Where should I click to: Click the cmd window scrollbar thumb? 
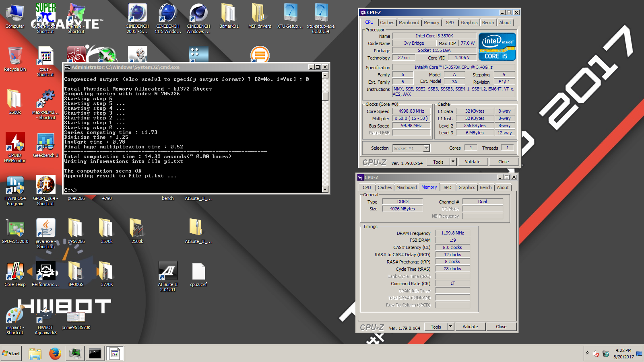(x=325, y=97)
